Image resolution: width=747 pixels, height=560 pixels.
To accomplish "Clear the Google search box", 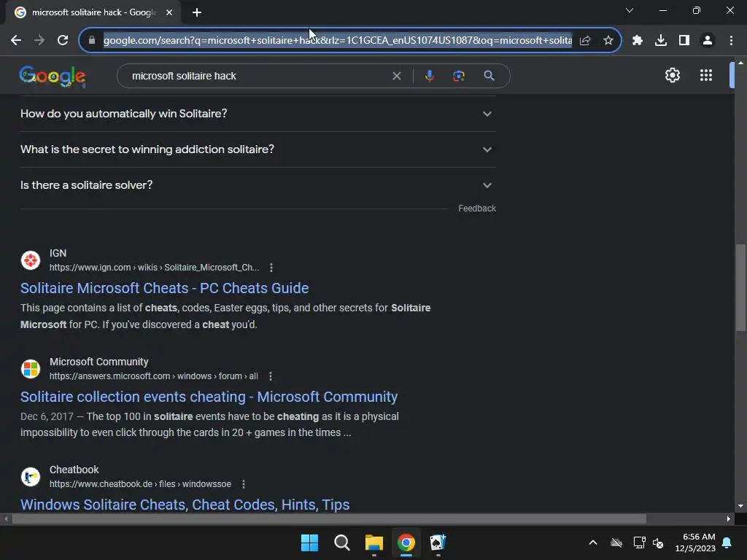I will pyautogui.click(x=396, y=76).
